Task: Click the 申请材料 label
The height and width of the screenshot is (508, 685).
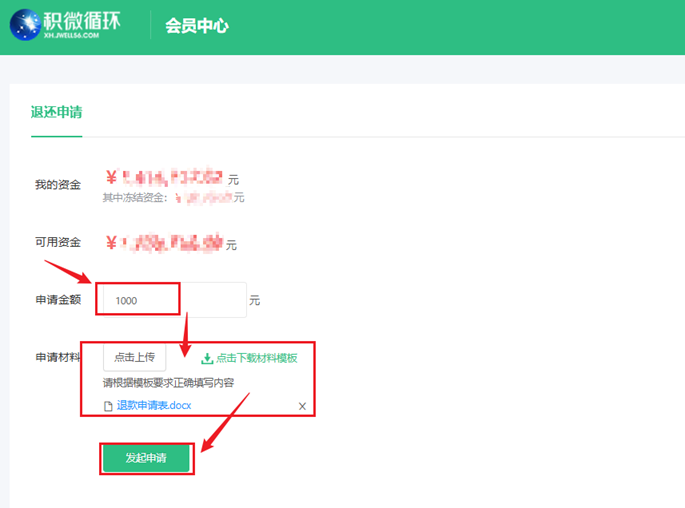Action: tap(58, 357)
